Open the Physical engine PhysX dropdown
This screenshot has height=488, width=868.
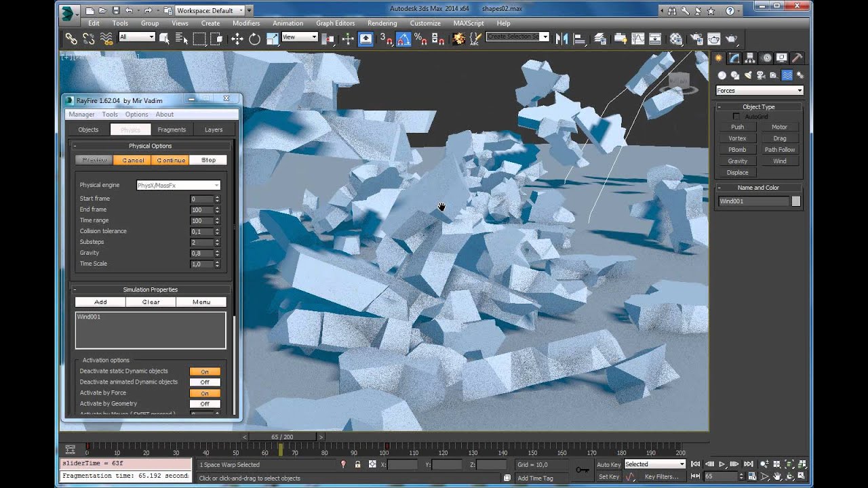click(178, 185)
